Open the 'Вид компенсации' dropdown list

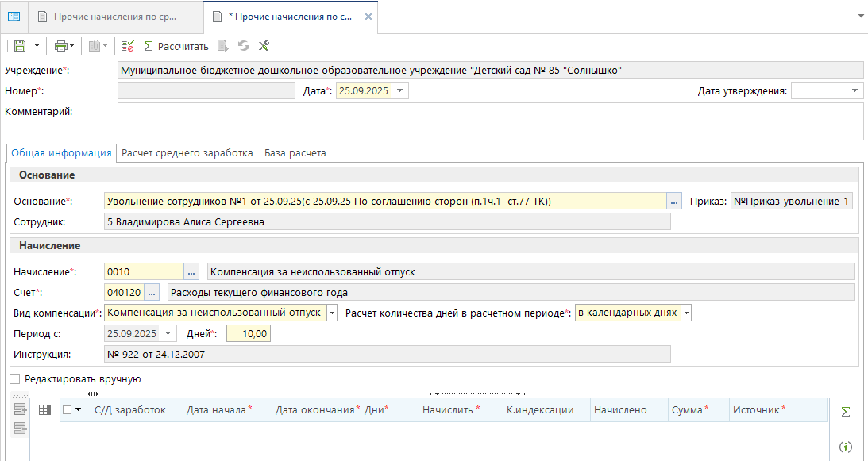point(332,313)
